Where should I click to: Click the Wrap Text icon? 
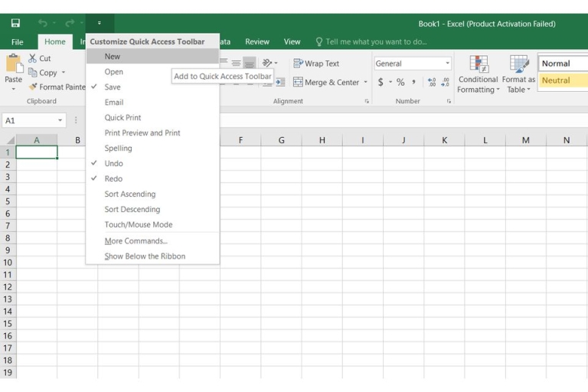[x=298, y=64]
